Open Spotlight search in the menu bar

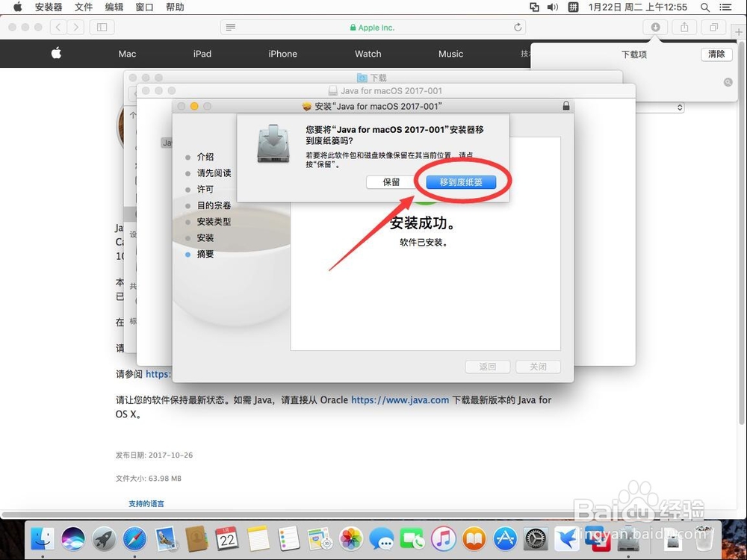click(x=704, y=7)
